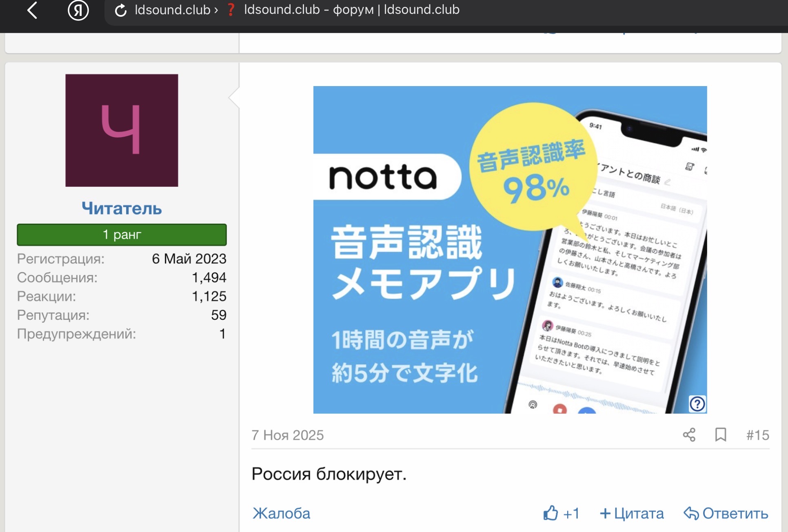Reply to the post with Ответить
This screenshot has height=532, width=788.
(726, 513)
